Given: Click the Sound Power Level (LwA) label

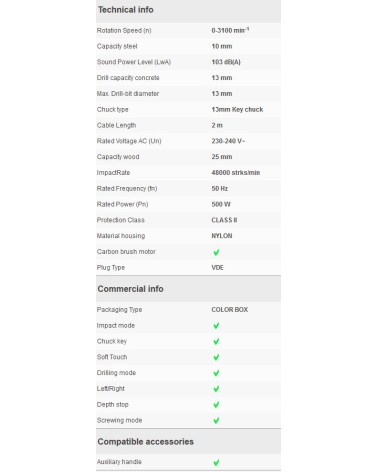Looking at the screenshot, I should 134,62.
